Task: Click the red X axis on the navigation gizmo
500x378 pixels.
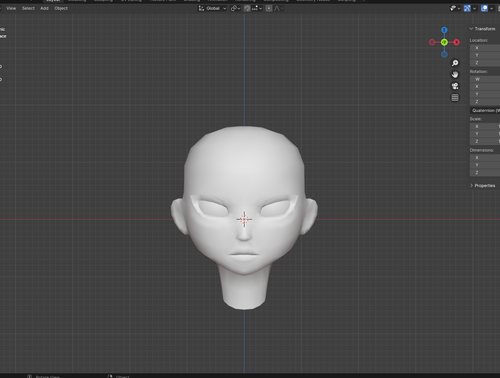Action: coord(456,42)
